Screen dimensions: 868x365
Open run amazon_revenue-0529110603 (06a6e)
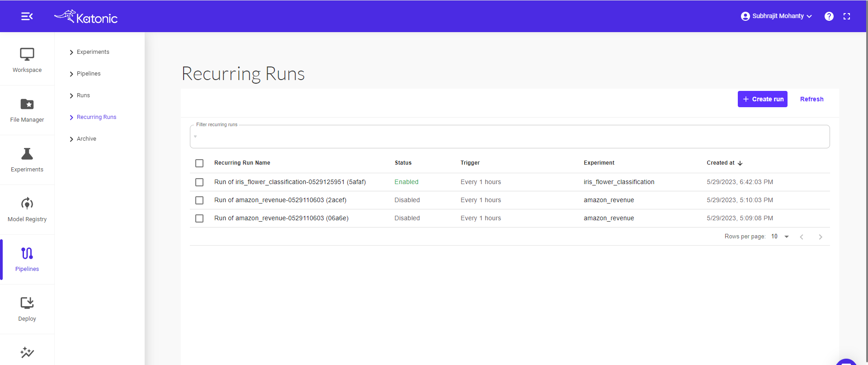coord(281,218)
